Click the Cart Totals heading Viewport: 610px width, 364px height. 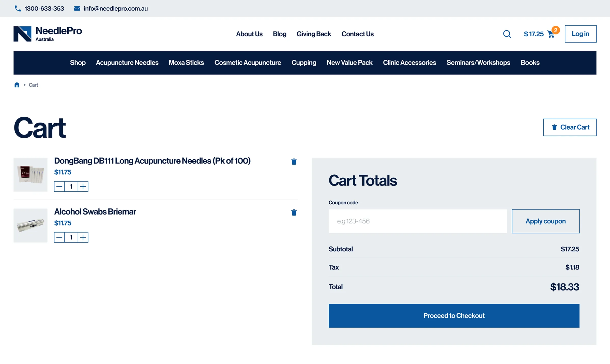point(363,180)
